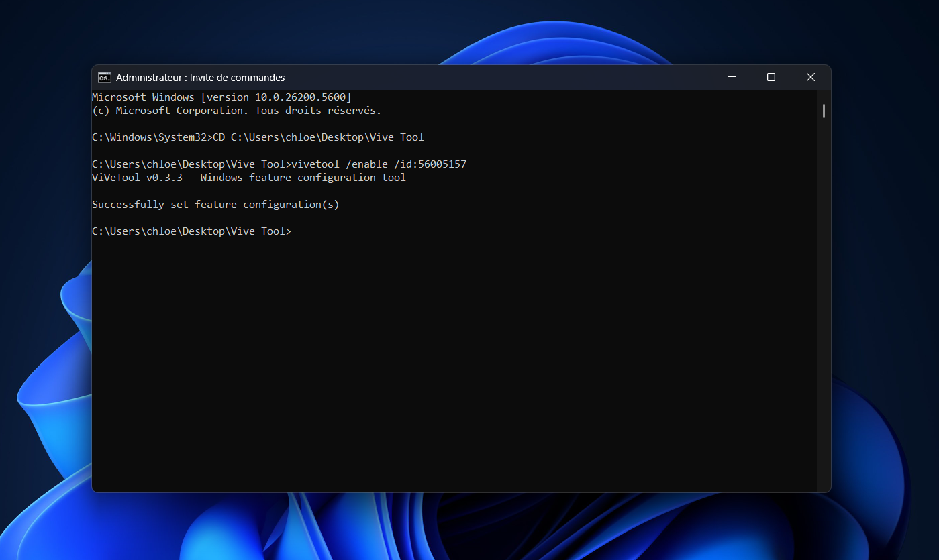Click the scrollbar track below the thumb
The image size is (939, 560).
pos(824,302)
